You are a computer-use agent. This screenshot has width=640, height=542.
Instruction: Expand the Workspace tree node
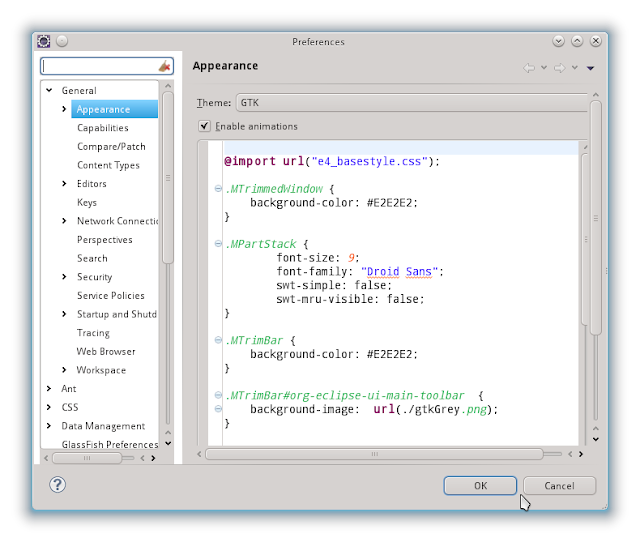(x=64, y=370)
